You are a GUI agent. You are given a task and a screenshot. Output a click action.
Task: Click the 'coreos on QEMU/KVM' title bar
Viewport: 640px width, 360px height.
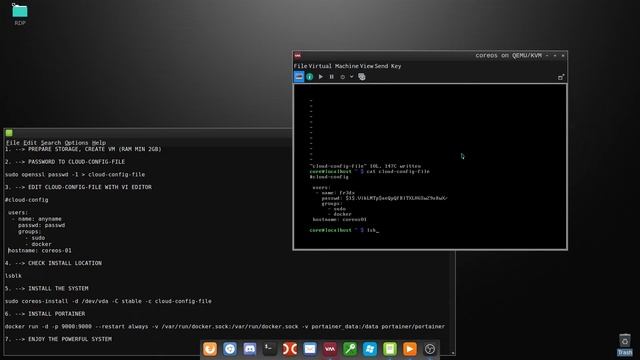[x=430, y=56]
